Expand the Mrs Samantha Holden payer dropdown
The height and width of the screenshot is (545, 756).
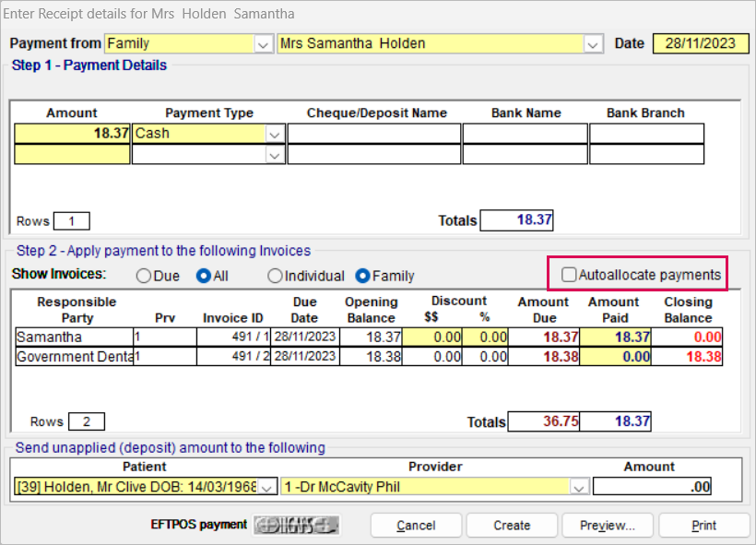(x=593, y=44)
